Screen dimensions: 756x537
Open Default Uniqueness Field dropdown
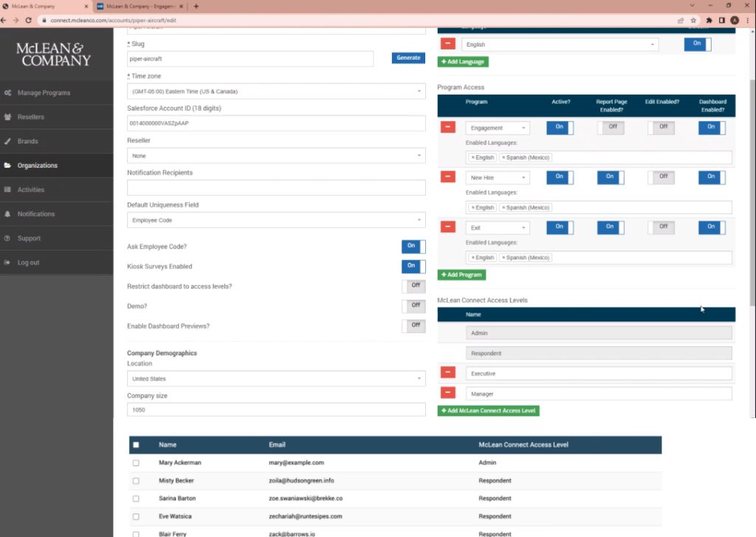point(276,220)
